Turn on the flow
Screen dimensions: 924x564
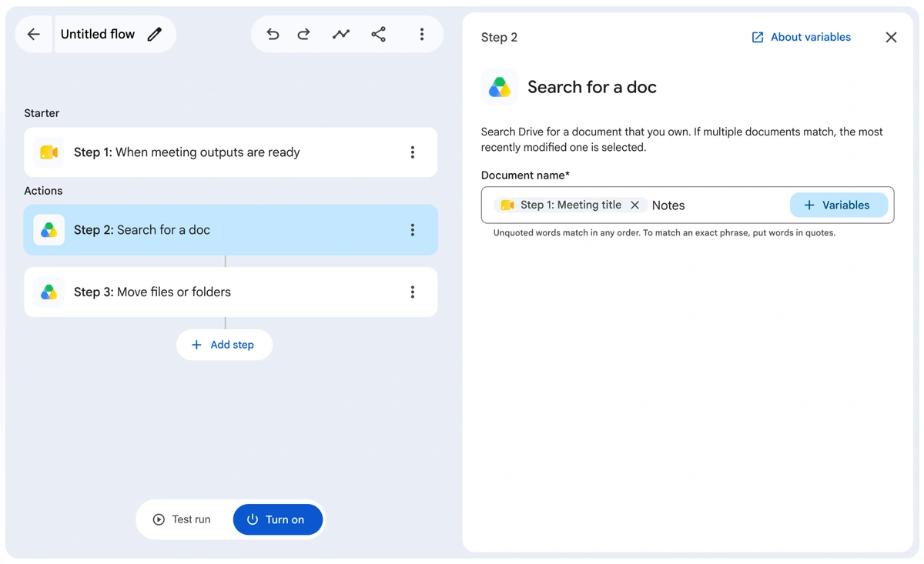[277, 519]
